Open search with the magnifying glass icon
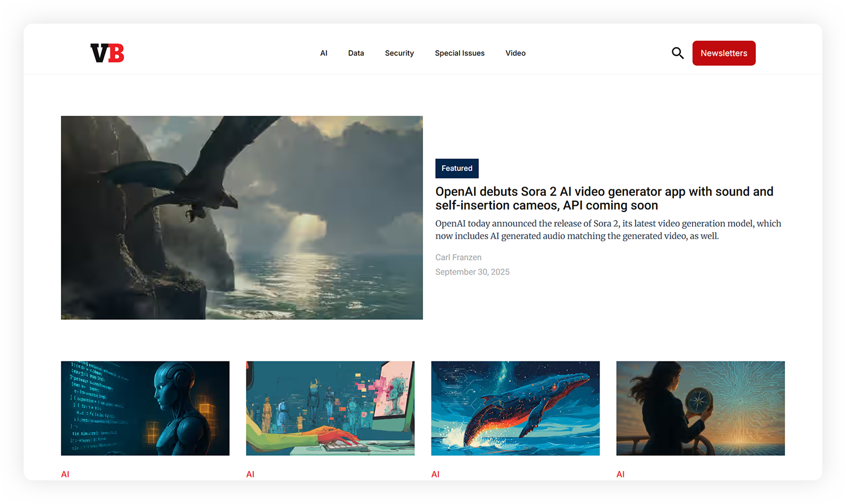Viewport: 846px width, 504px height. [x=677, y=53]
